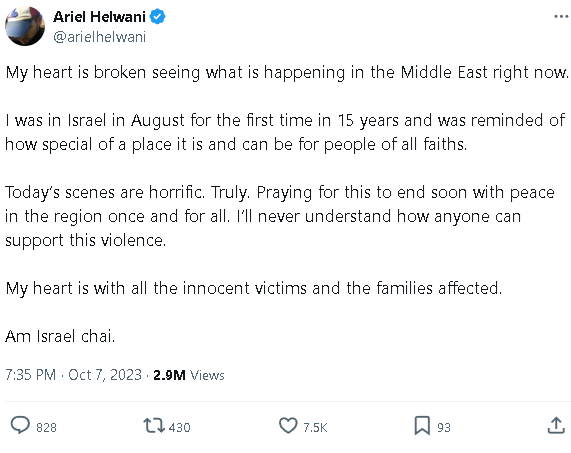Click the 93 bookmarks count
Viewport: 571px width, 453px height.
[444, 428]
